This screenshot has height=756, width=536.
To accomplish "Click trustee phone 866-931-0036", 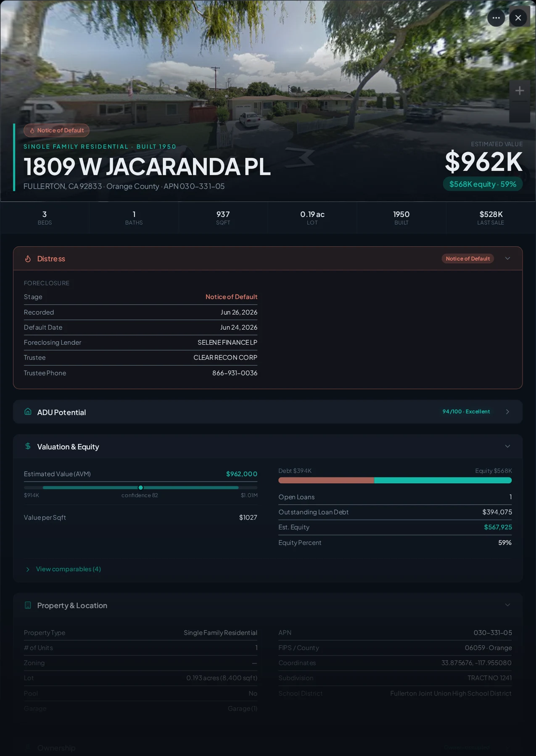I will coord(235,373).
